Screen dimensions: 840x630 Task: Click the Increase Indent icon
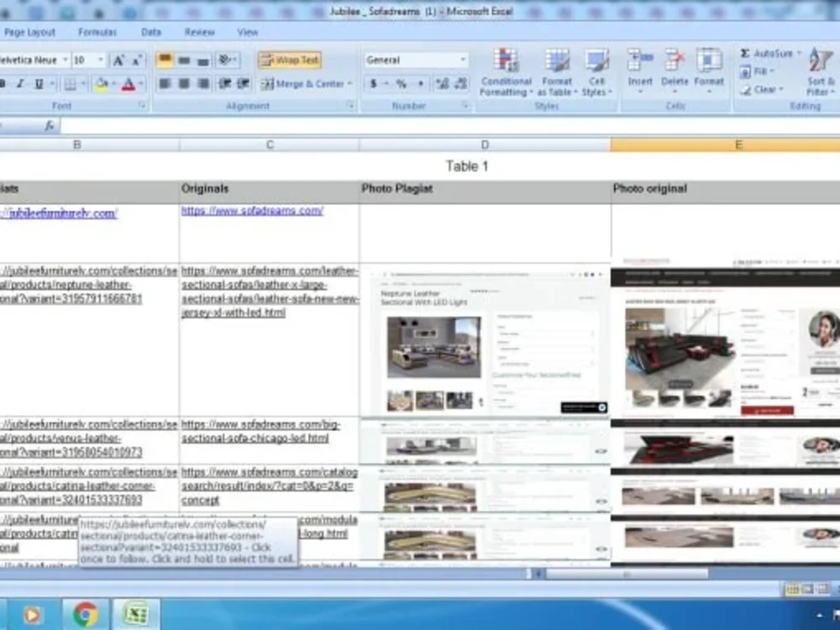(x=244, y=83)
